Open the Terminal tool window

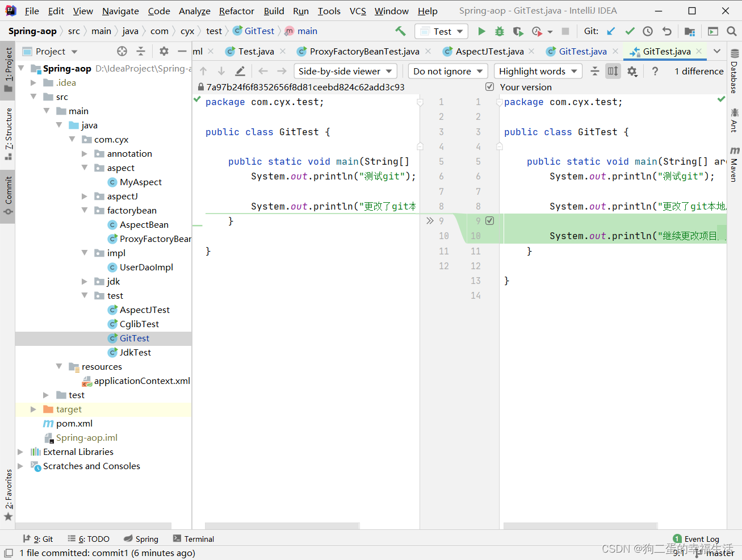[194, 539]
